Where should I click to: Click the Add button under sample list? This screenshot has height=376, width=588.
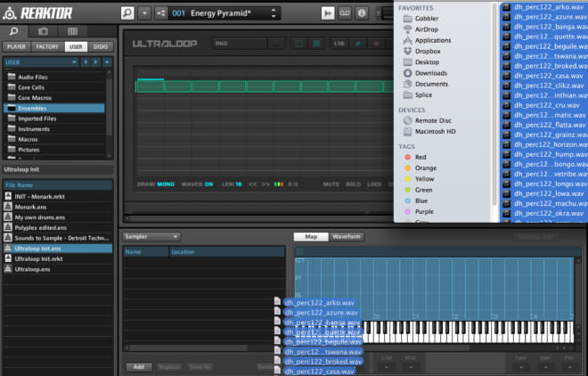pyautogui.click(x=139, y=367)
